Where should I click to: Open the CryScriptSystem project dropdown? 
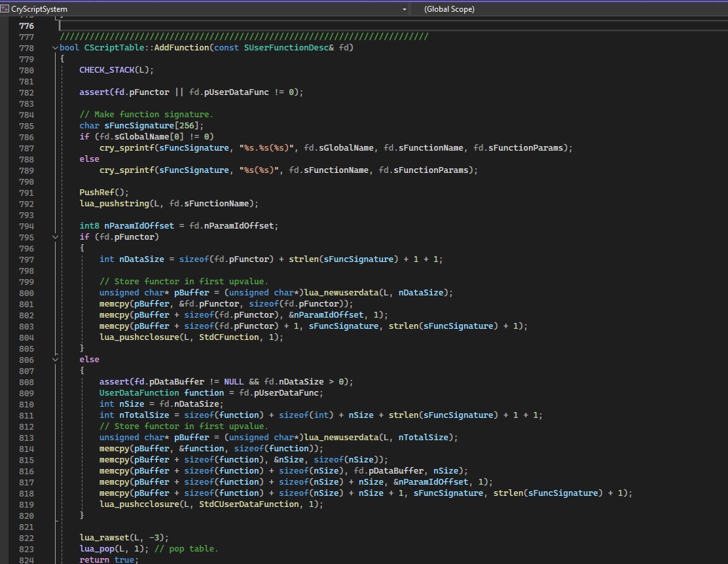coord(404,9)
